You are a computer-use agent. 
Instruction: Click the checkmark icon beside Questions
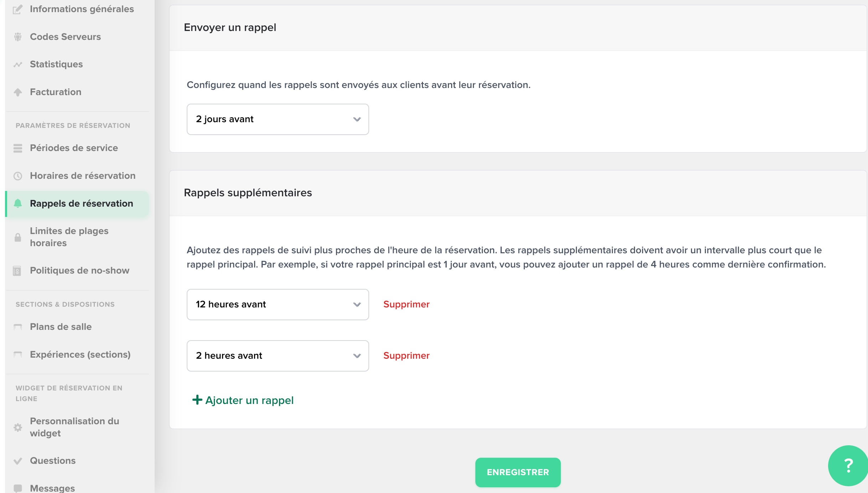pyautogui.click(x=18, y=461)
